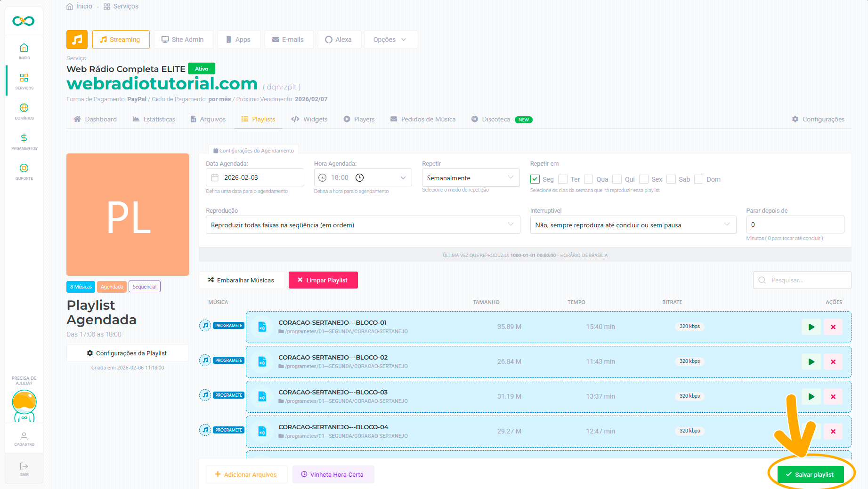Expand the Repetir Semanalmente dropdown

point(470,178)
